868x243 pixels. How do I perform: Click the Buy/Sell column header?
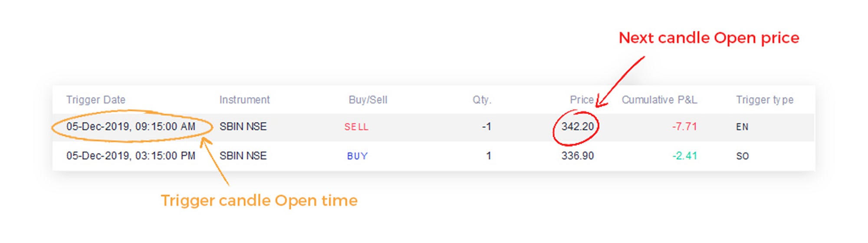pos(368,100)
